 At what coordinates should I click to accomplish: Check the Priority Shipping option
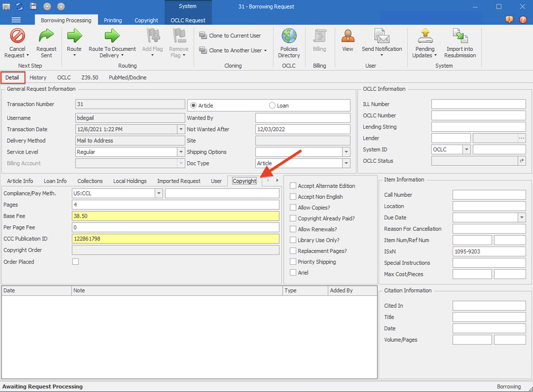point(293,262)
